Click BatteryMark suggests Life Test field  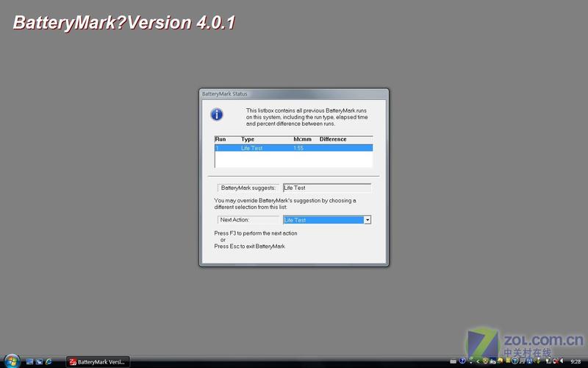327,188
